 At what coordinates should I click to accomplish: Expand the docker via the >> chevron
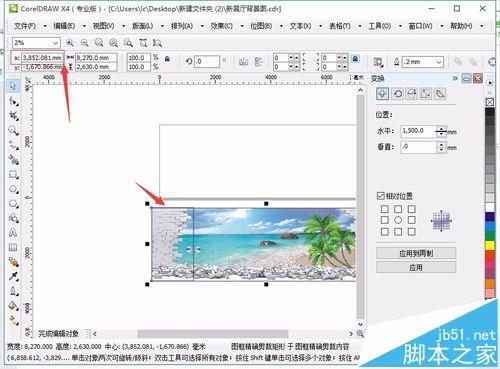(455, 78)
